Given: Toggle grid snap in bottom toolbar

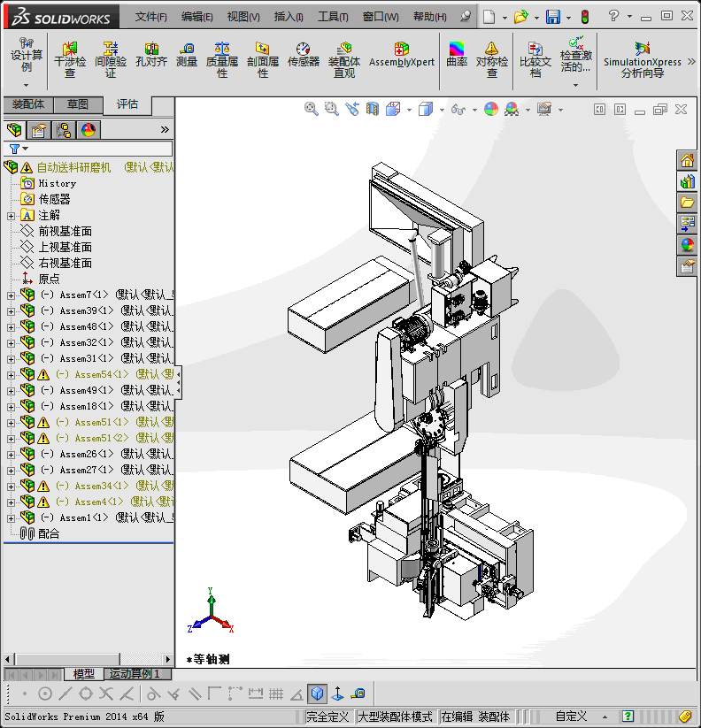Looking at the screenshot, I should pyautogui.click(x=276, y=694).
